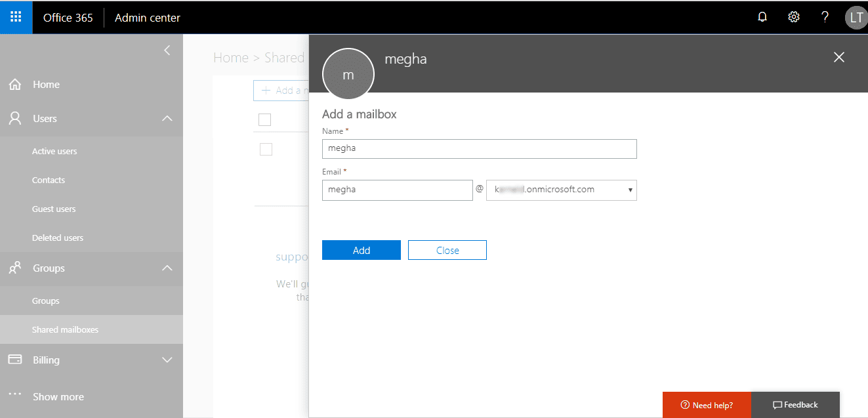Select Shared mailboxes in sidebar

pos(66,330)
